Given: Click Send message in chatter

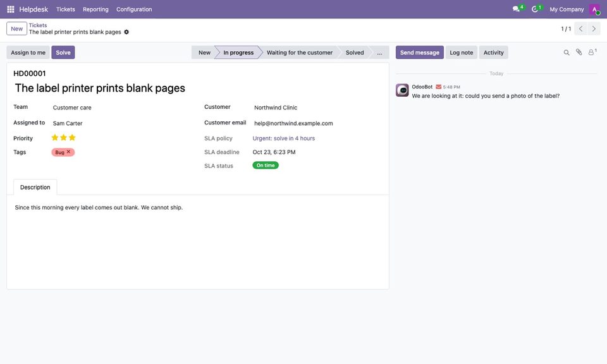Looking at the screenshot, I should (420, 52).
